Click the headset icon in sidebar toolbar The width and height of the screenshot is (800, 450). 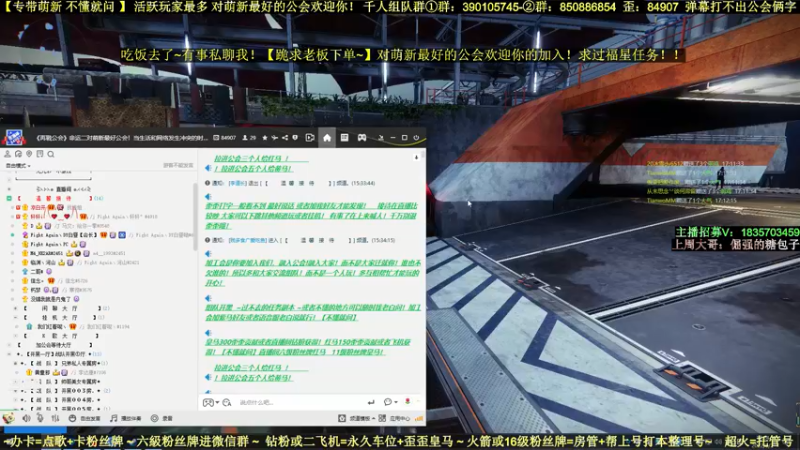pyautogui.click(x=18, y=154)
